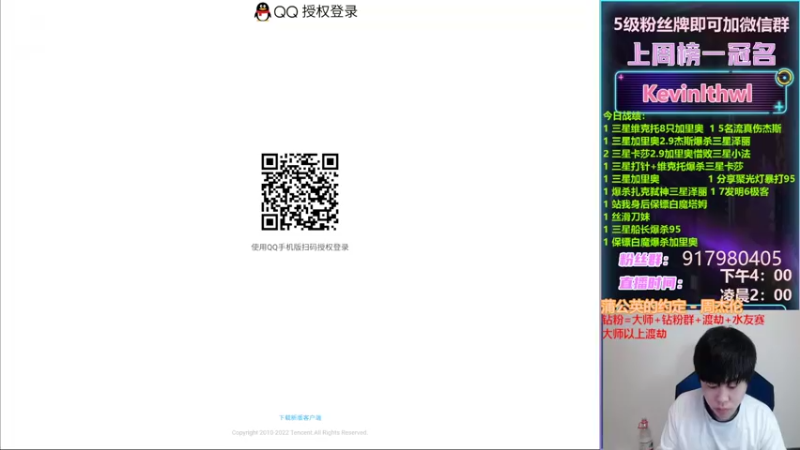Click the '1 丝滑刀妹' record line
The image size is (800, 450).
pyautogui.click(x=627, y=217)
